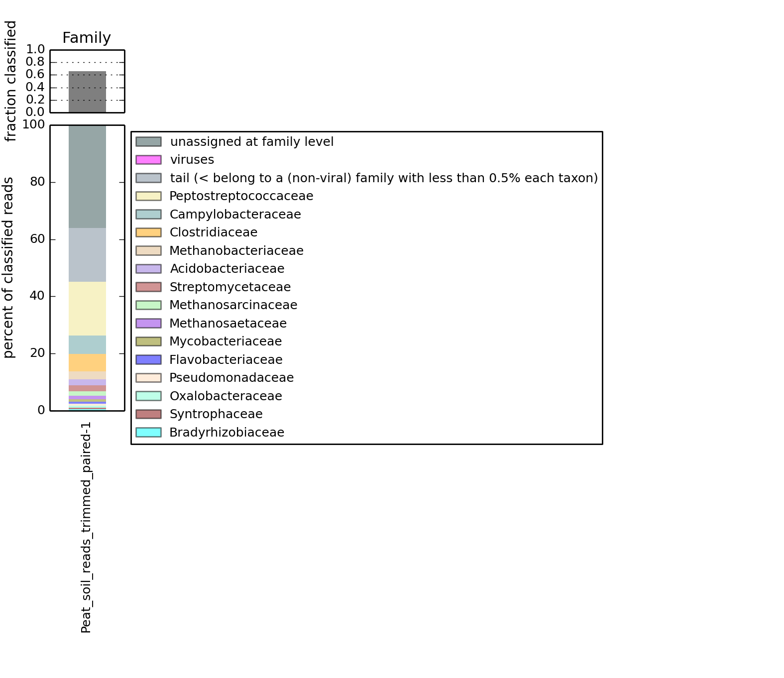Screen dimensions: 784x678
Task: Select the Methanosarcinaceae legend entry text
Action: (x=233, y=305)
